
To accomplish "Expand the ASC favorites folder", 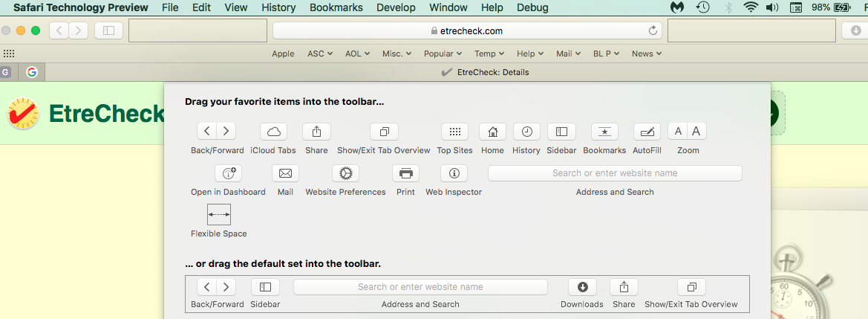I will 320,54.
